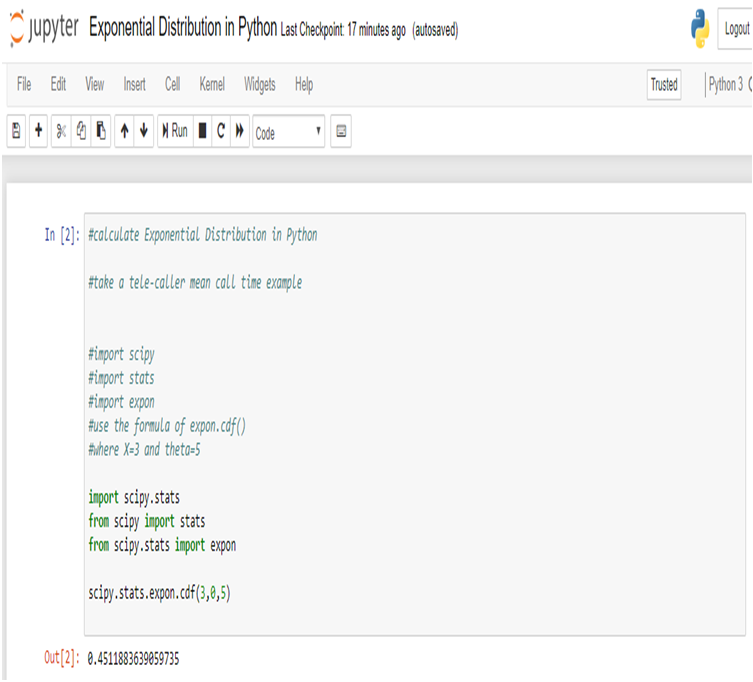The width and height of the screenshot is (753, 682).
Task: Click '#where X=3 and theta=5' line
Action: 144,450
